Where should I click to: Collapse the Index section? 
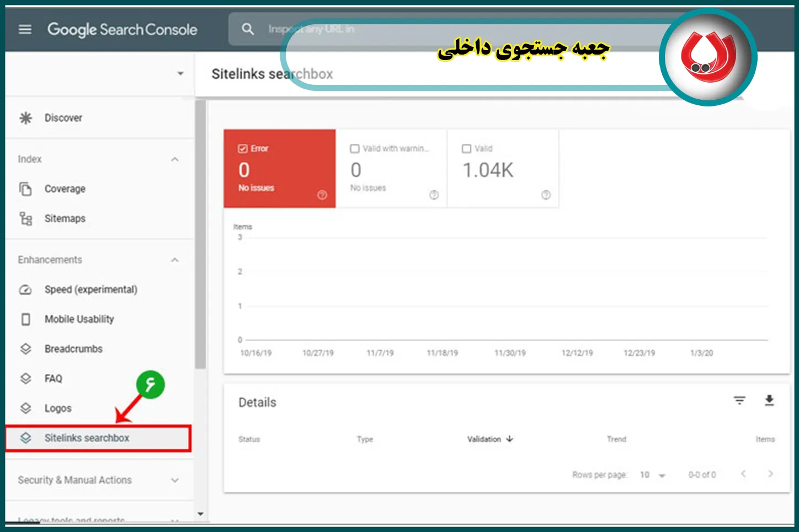[x=175, y=159]
